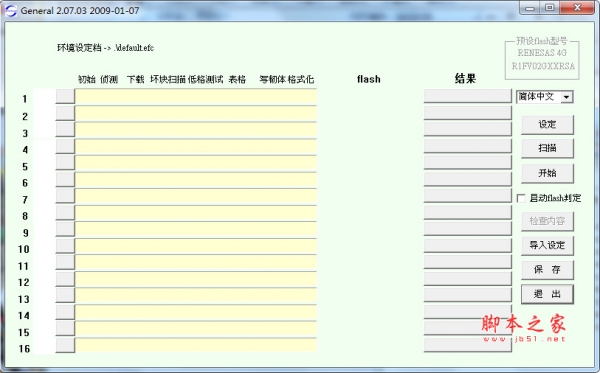Click the application icon in title bar

pyautogui.click(x=10, y=10)
